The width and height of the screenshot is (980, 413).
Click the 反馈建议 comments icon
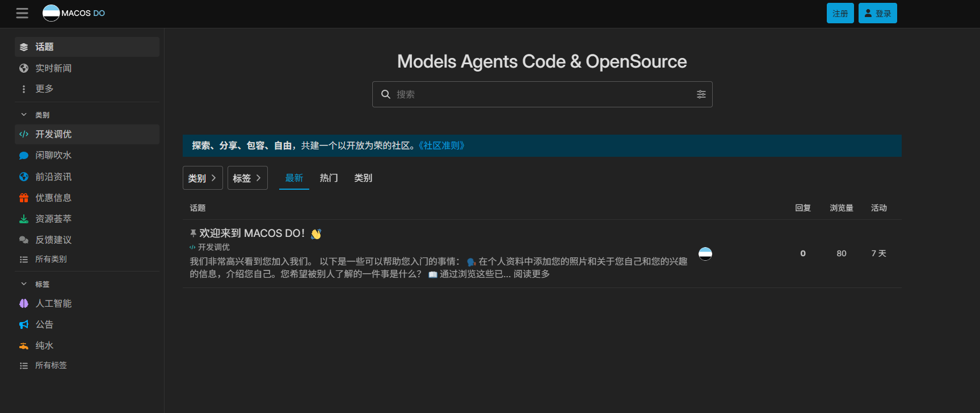(24, 240)
